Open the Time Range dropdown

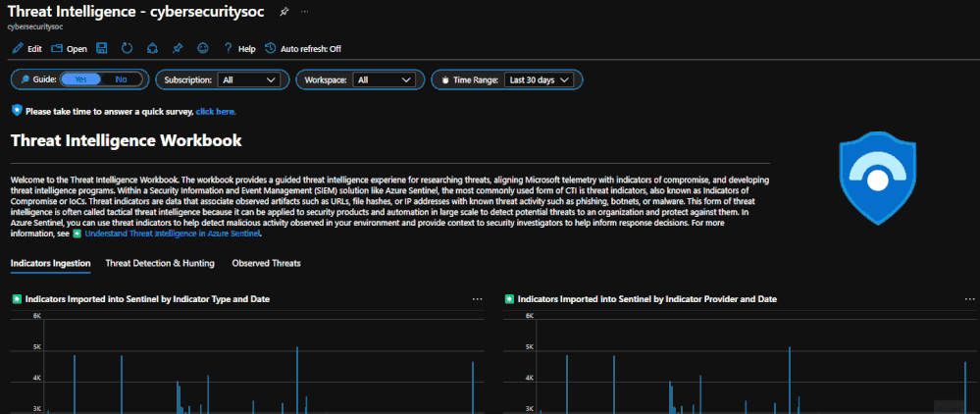pos(539,80)
